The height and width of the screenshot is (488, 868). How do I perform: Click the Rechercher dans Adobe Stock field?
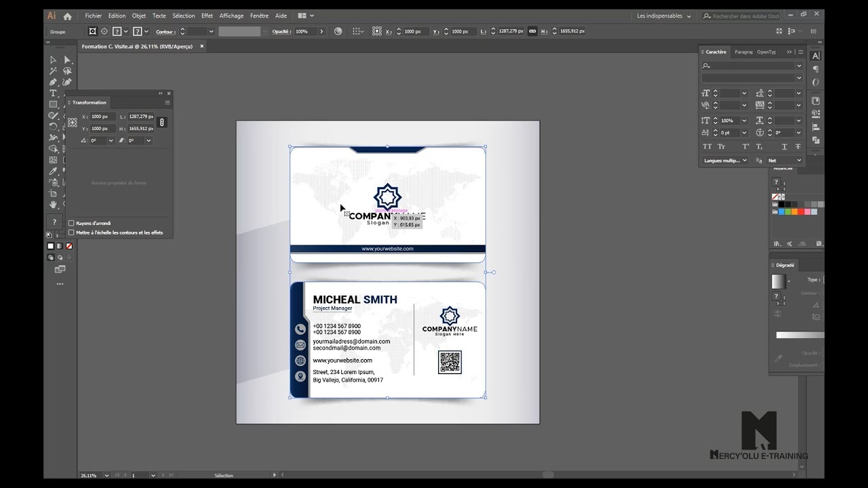(741, 16)
